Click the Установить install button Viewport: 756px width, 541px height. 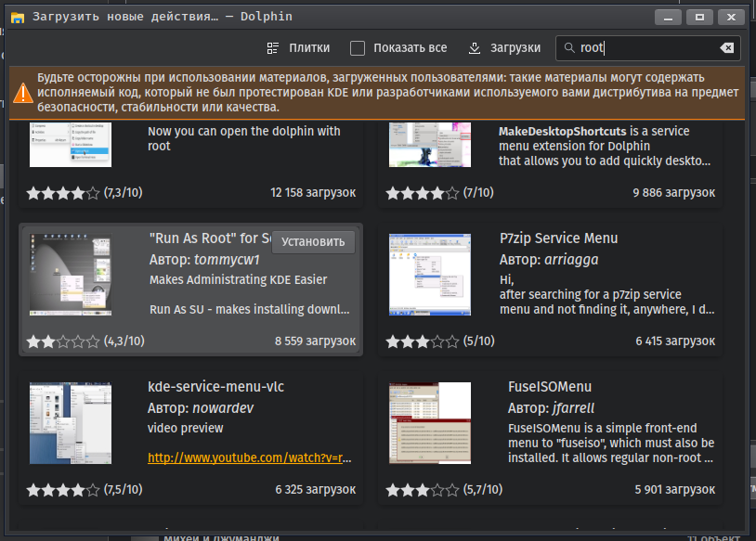coord(313,242)
